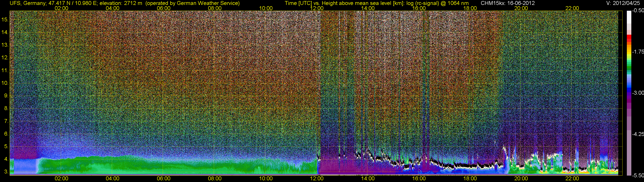Select the 04:00 label on the top time axis
This screenshot has height=182, width=644.
coord(112,8)
